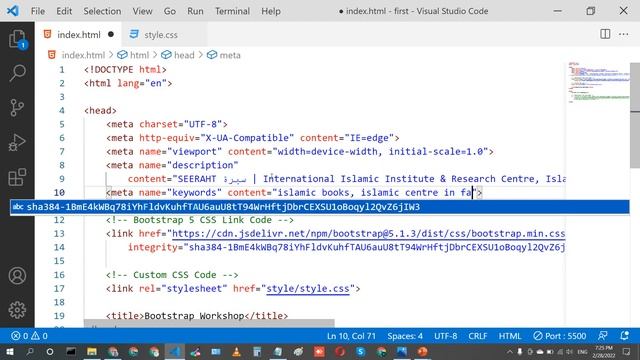Open the Accounts menu icon
The image size is (640, 360).
click(17, 276)
